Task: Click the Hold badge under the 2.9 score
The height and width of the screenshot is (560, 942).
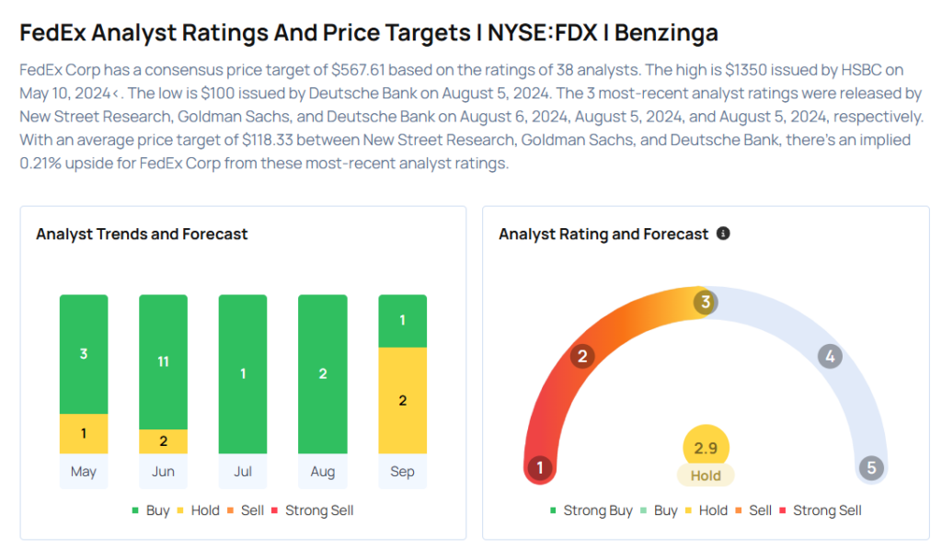Action: pos(706,475)
